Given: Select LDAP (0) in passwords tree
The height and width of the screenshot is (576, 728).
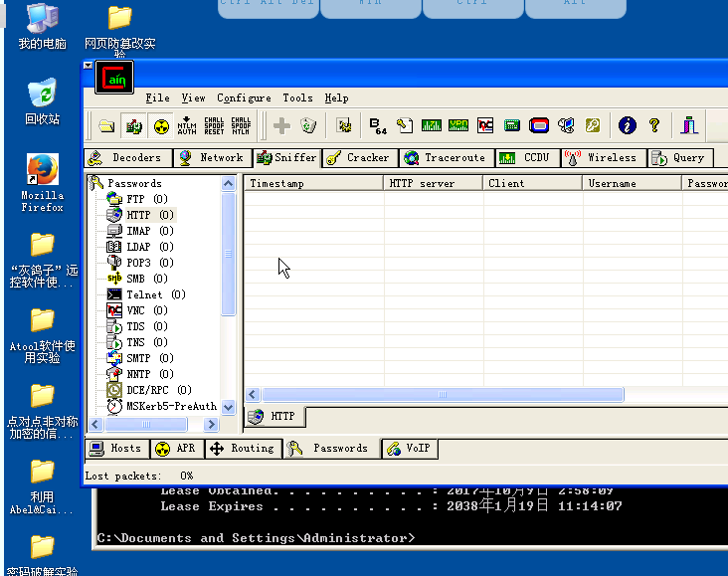Looking at the screenshot, I should click(150, 247).
